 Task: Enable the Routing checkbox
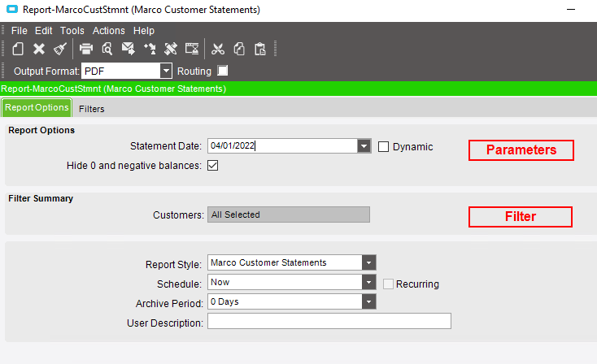222,71
